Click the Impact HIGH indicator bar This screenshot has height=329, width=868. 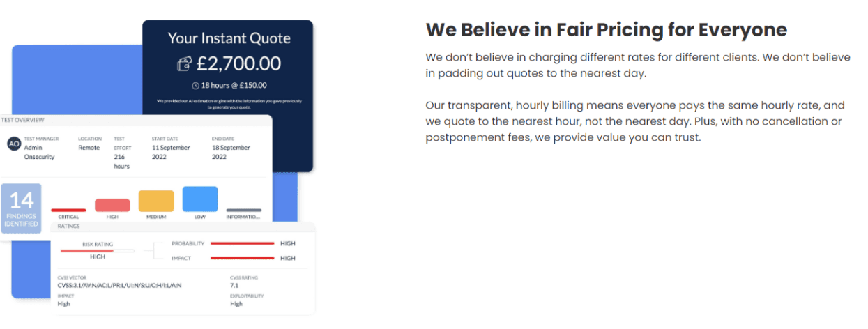tap(242, 258)
